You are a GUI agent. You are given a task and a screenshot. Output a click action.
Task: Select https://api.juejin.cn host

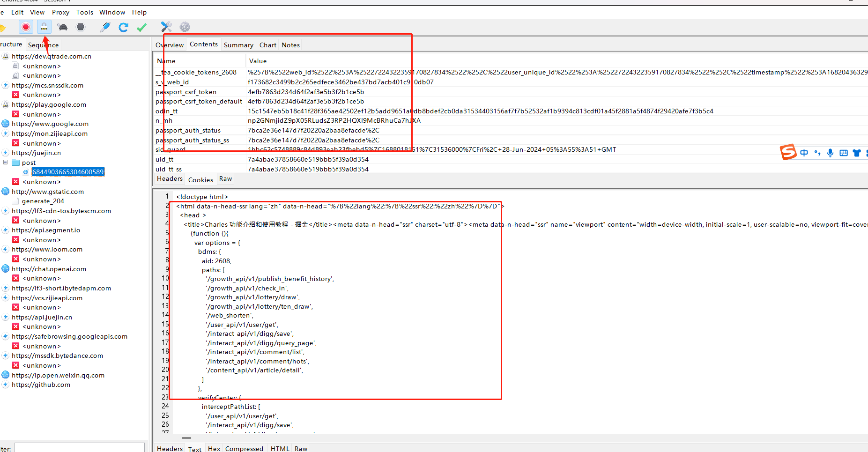click(x=42, y=317)
